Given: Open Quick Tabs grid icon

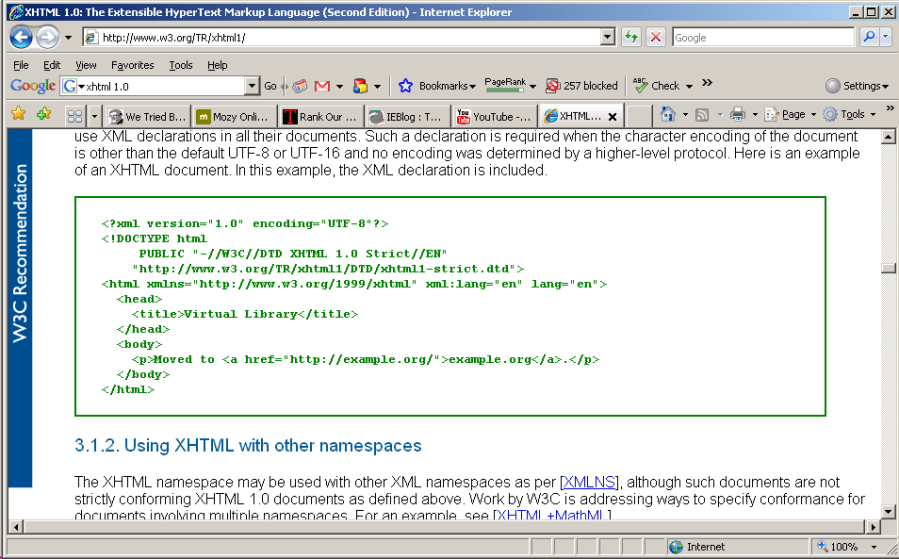Looking at the screenshot, I should (74, 116).
